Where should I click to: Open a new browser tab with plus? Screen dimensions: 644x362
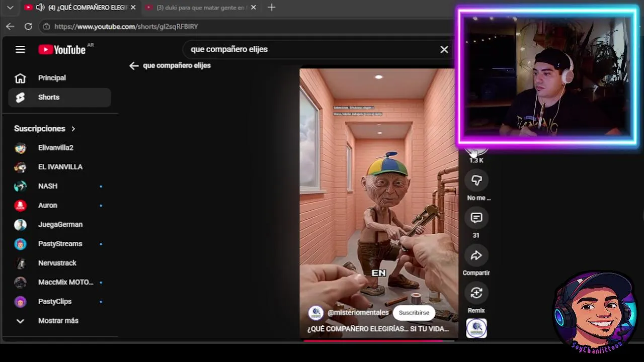coord(272,8)
